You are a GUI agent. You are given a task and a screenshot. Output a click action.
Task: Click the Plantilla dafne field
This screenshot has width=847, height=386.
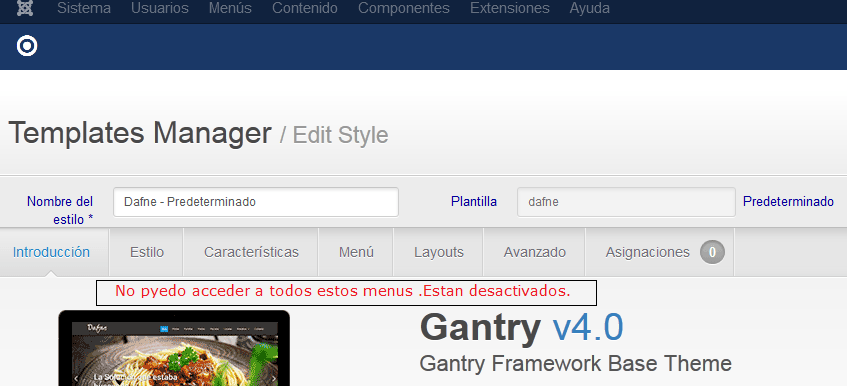coord(626,202)
